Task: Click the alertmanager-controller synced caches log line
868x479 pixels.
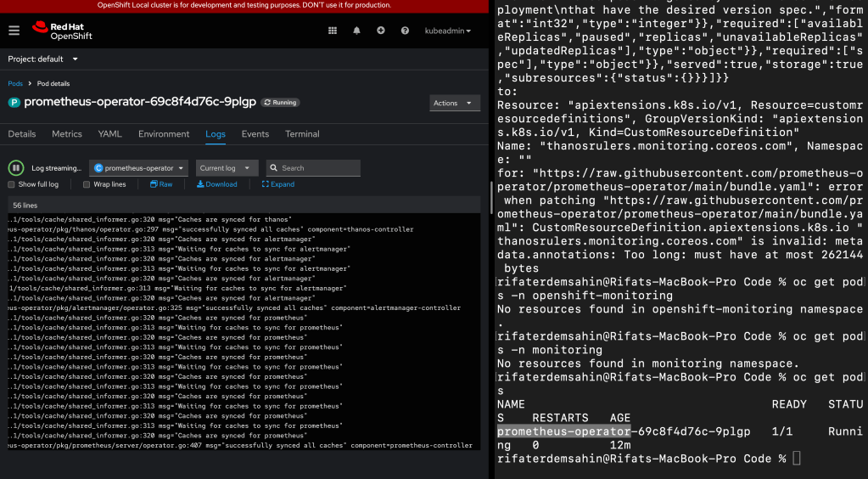Action: tap(234, 307)
